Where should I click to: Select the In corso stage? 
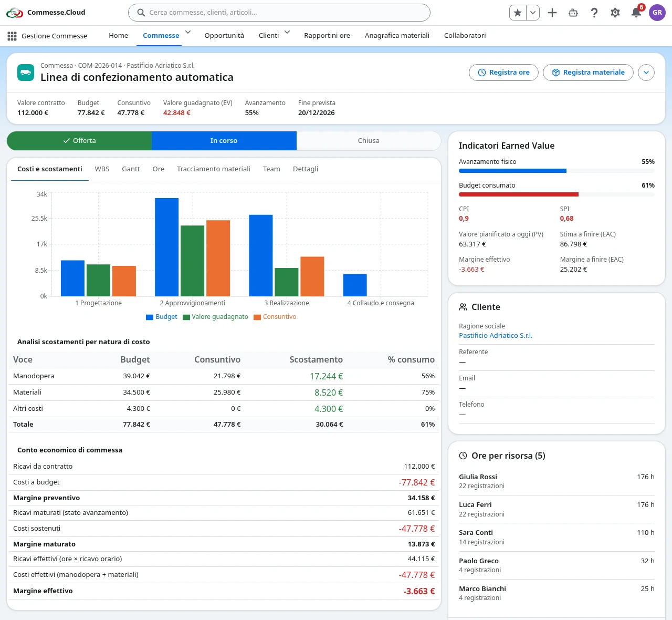tap(224, 141)
